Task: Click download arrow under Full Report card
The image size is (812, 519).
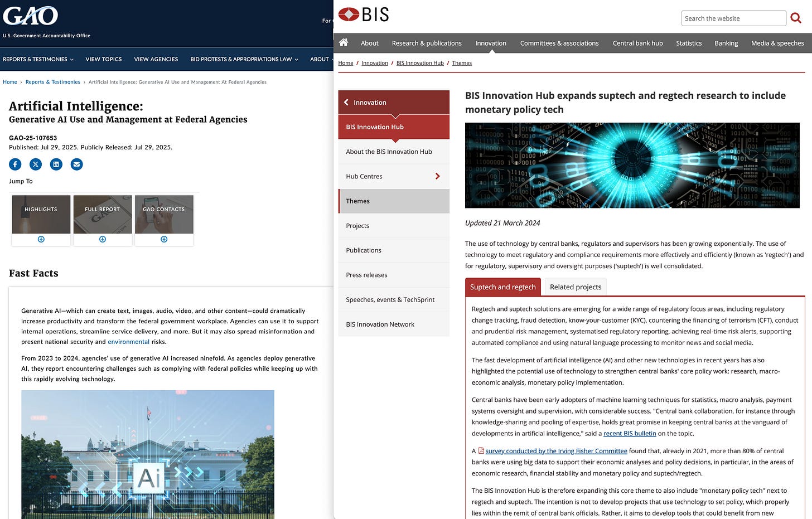Action: (103, 239)
